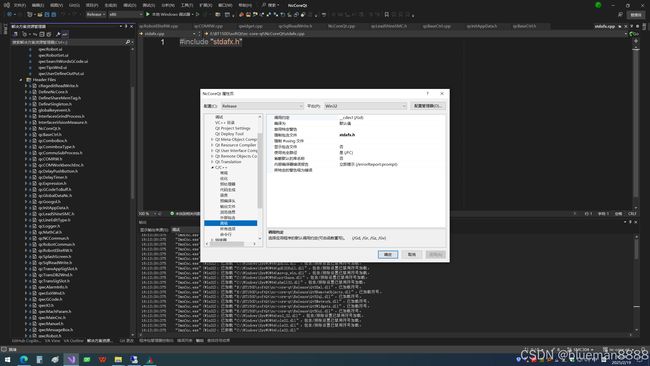Select qwcRobotSet.ui in Solution Explorer
This screenshot has height=366, width=650.
[53, 55]
